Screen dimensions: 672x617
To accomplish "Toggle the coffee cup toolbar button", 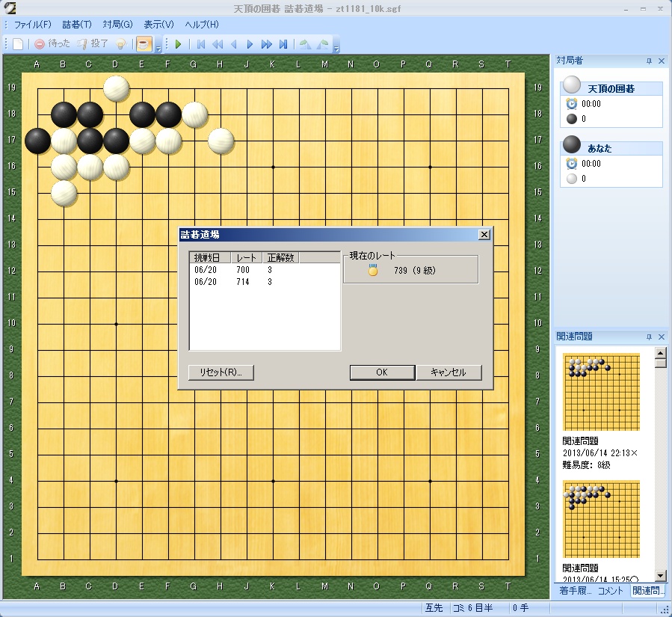I will click(144, 44).
